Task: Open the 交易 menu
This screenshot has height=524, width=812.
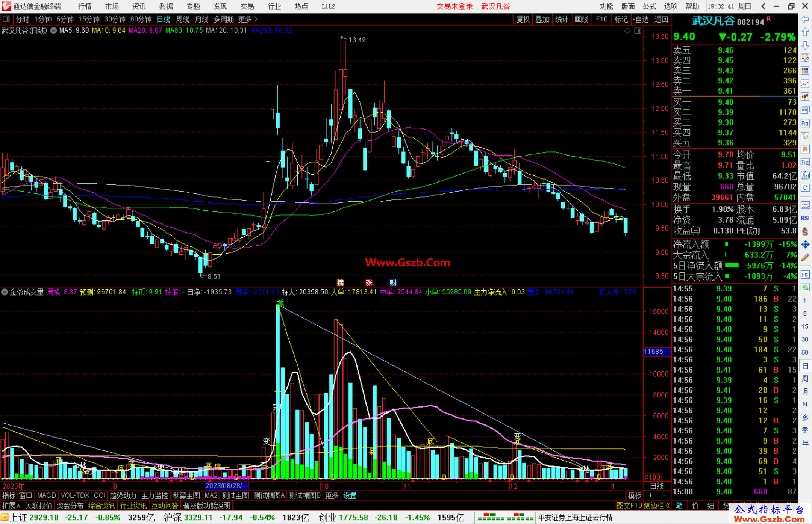Action: coord(247,6)
